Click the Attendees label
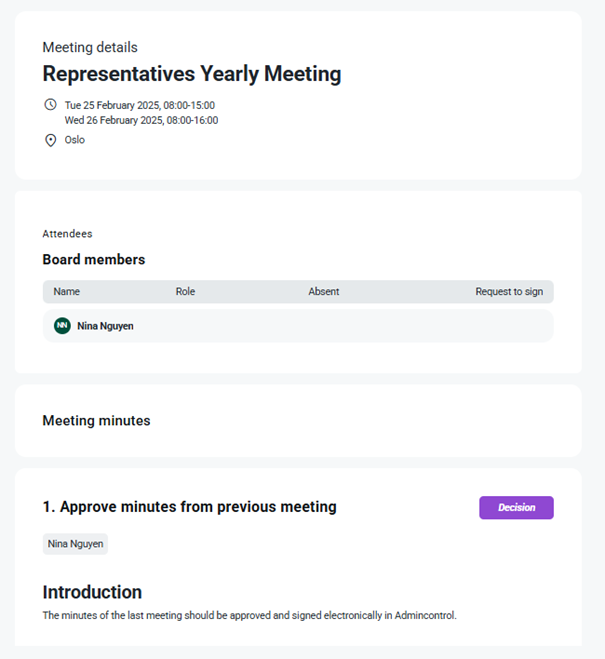The height and width of the screenshot is (659, 605). (x=68, y=234)
